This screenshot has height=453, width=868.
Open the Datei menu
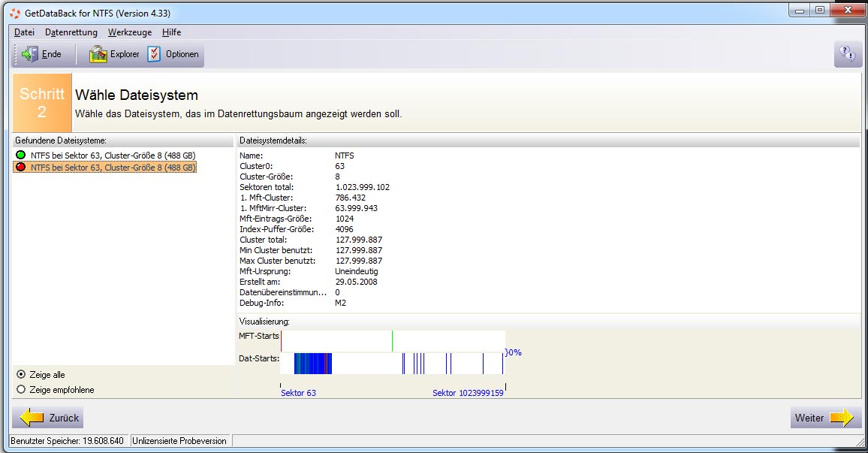pos(24,32)
